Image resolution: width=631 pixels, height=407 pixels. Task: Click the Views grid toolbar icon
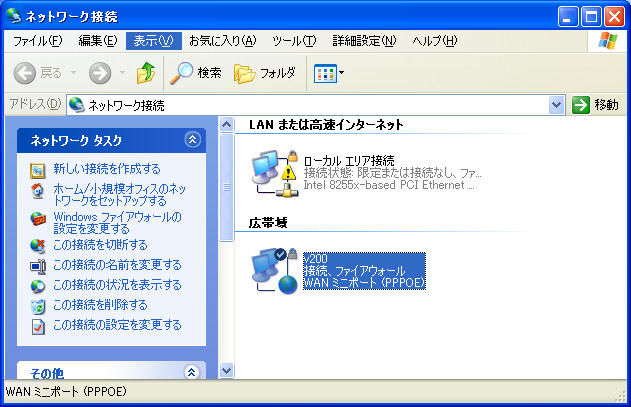pyautogui.click(x=325, y=73)
